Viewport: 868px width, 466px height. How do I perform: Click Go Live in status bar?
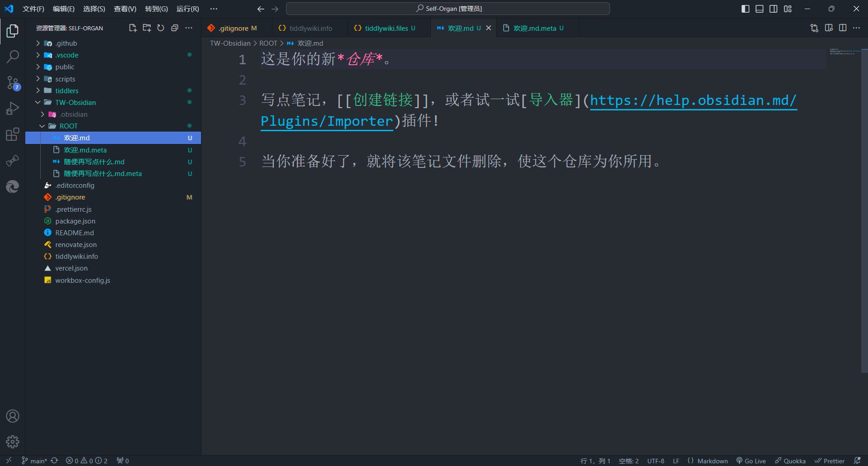point(751,461)
